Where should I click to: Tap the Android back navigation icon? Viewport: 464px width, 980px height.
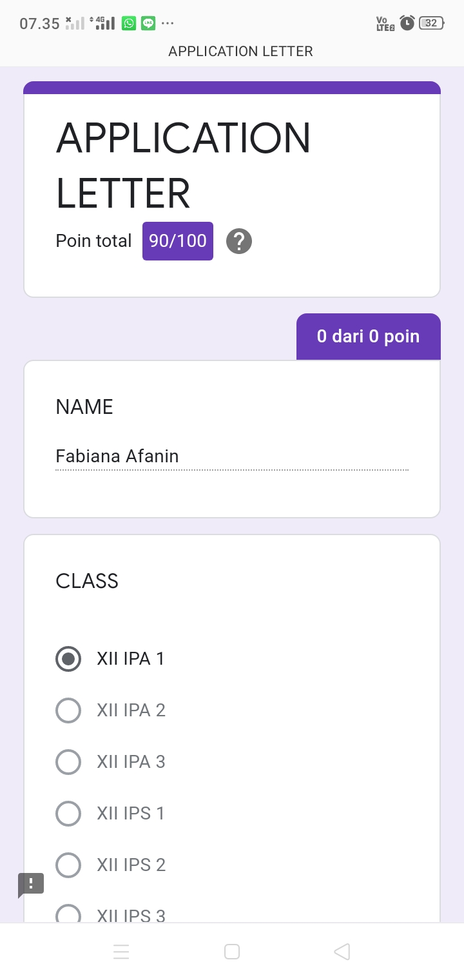(x=342, y=952)
